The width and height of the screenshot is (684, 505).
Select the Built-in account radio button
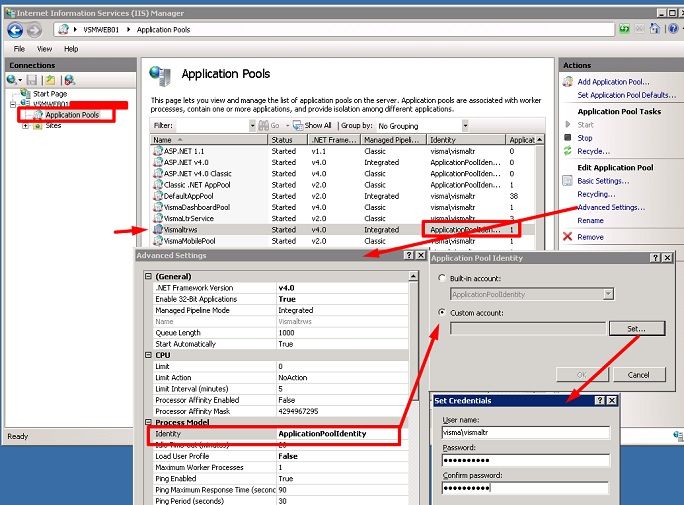pyautogui.click(x=442, y=278)
